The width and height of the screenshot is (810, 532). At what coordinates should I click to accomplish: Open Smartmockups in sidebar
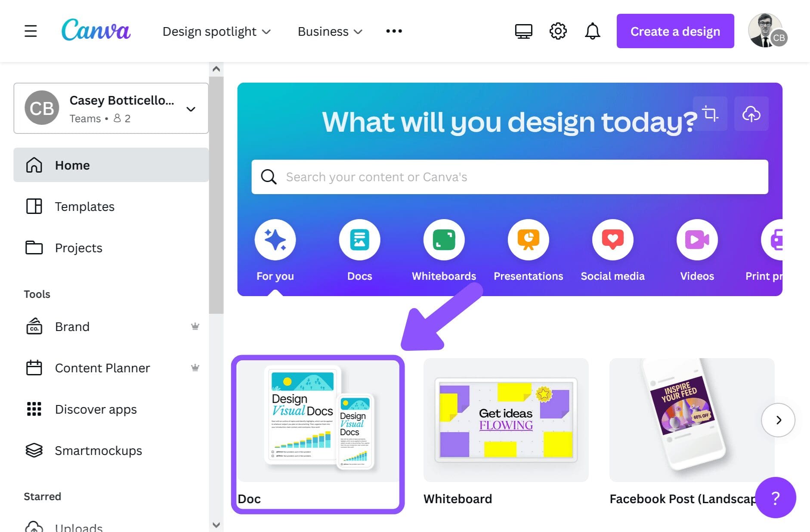point(111,450)
